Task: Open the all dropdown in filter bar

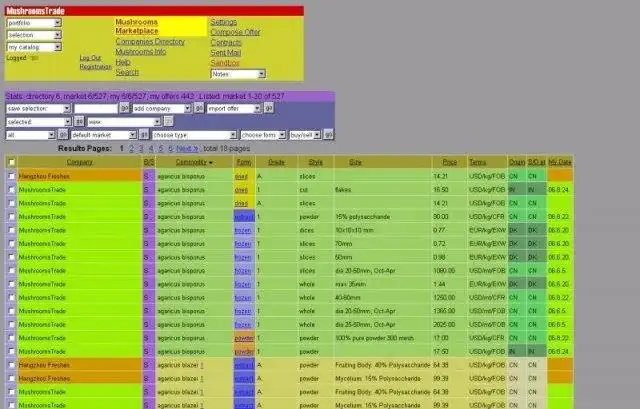Action: pyautogui.click(x=31, y=135)
